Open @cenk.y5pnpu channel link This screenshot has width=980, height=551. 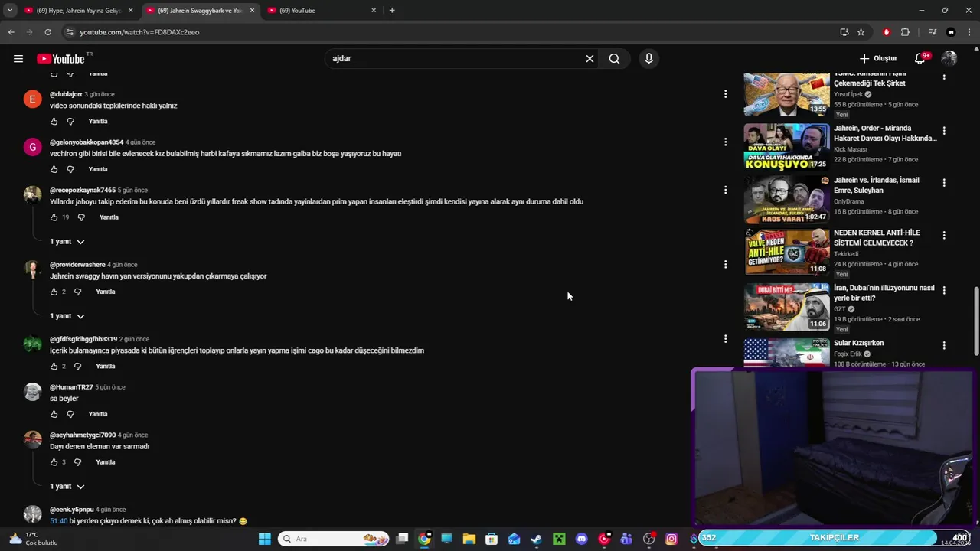(x=72, y=510)
